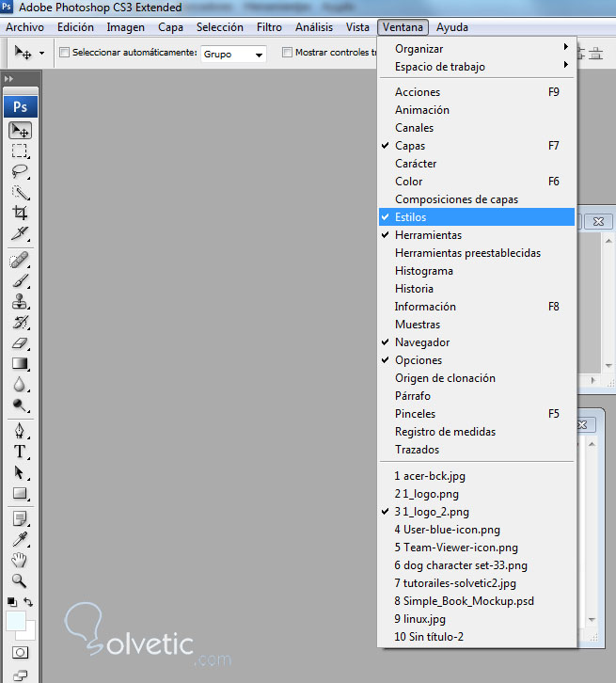Open the Imagen menu

coord(125,27)
